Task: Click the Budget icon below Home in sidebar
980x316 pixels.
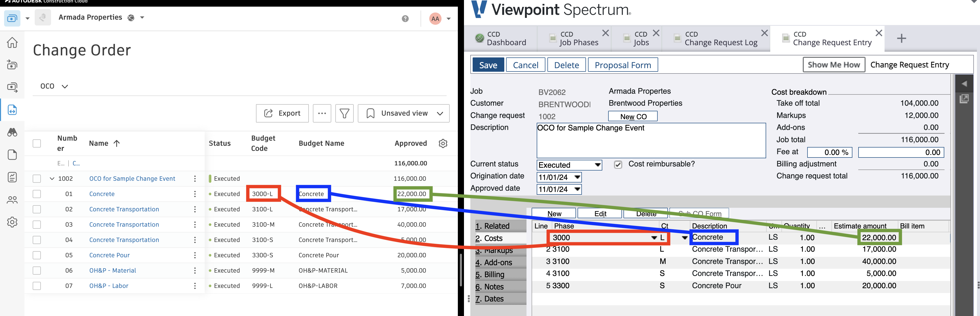Action: [12, 65]
